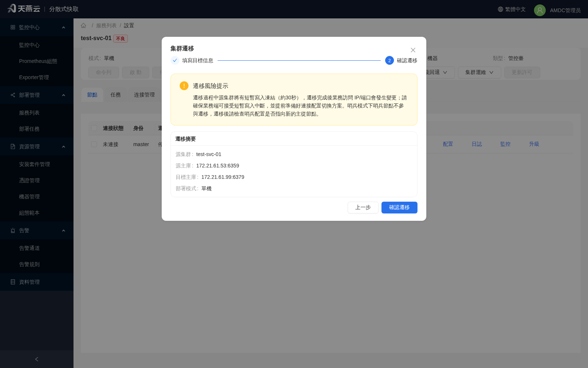Screen dimensions: 588x368
Task: Click the step 2 circle in the wizard
Action: coord(390,60)
